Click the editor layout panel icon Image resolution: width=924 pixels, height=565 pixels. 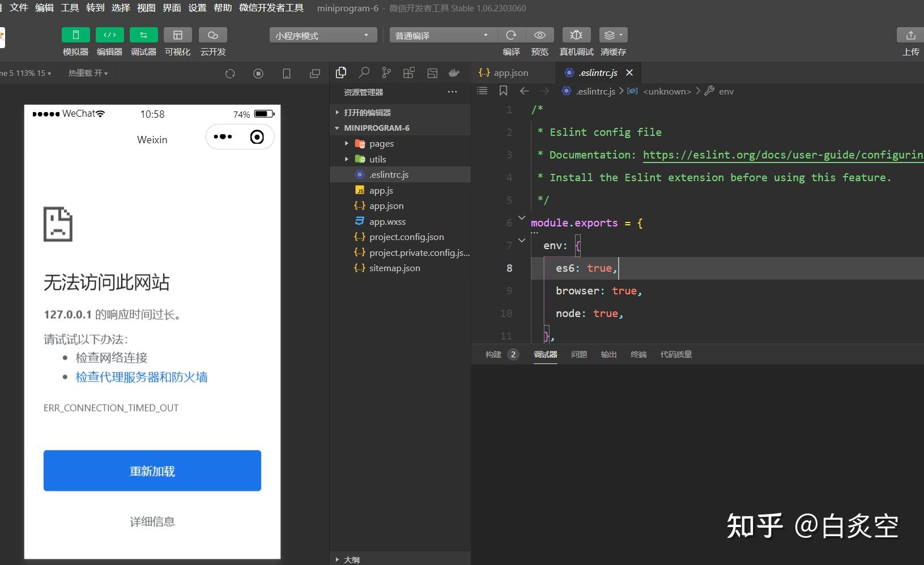point(432,72)
